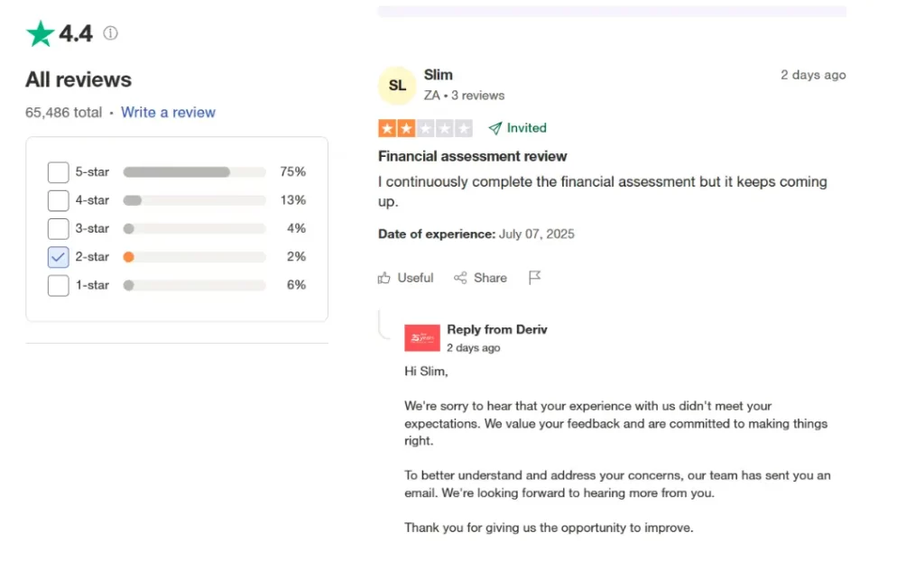Image resolution: width=924 pixels, height=561 pixels.
Task: Select the 3-star filter checkbox
Action: [x=58, y=229]
